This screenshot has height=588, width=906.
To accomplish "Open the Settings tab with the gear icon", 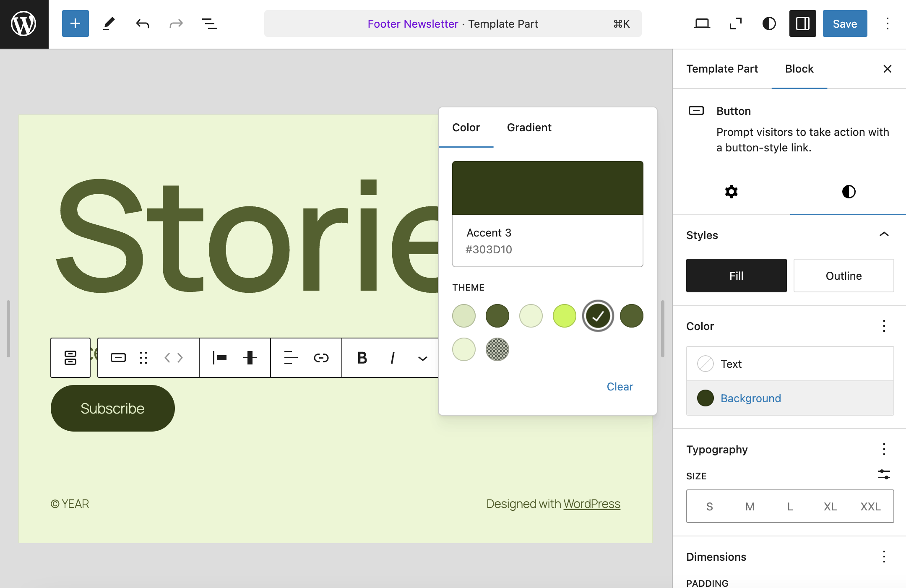I will coord(731,192).
